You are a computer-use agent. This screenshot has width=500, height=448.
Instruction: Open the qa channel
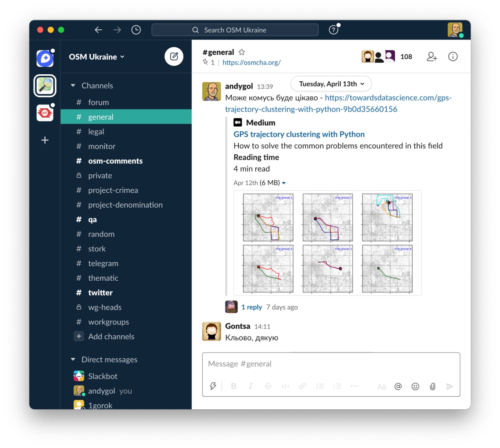[x=126, y=220]
